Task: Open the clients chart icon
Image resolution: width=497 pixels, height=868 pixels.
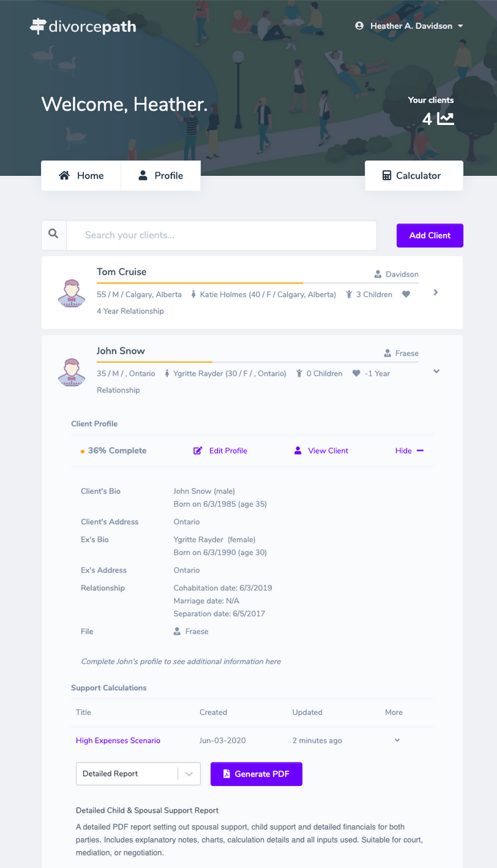Action: 445,118
